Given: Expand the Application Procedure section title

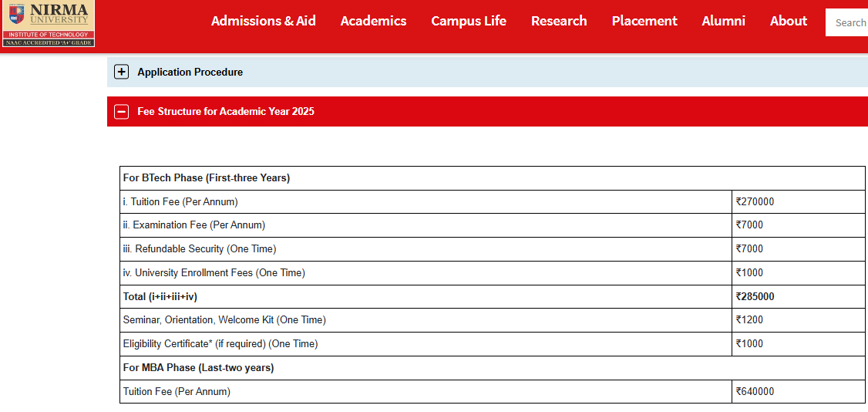Looking at the screenshot, I should click(x=190, y=72).
